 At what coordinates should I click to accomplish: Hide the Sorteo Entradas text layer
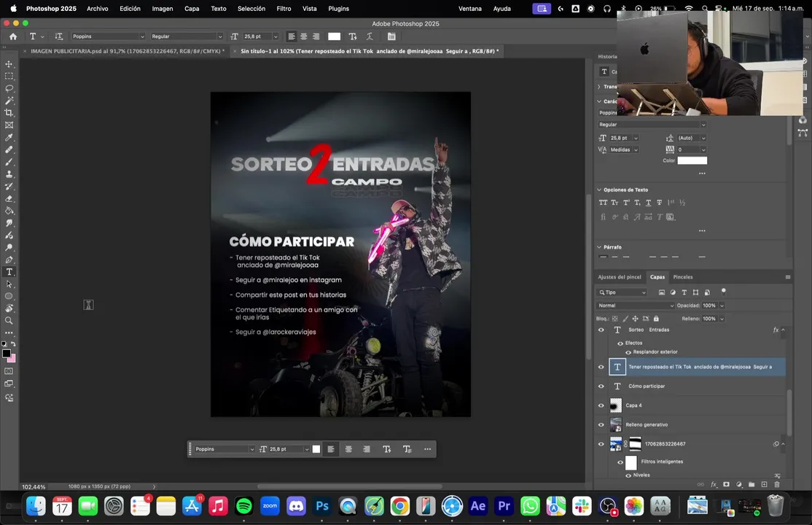[601, 330]
